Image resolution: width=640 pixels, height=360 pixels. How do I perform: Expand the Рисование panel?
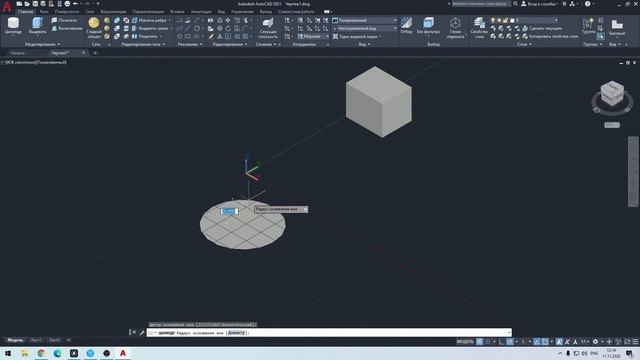pyautogui.click(x=190, y=44)
